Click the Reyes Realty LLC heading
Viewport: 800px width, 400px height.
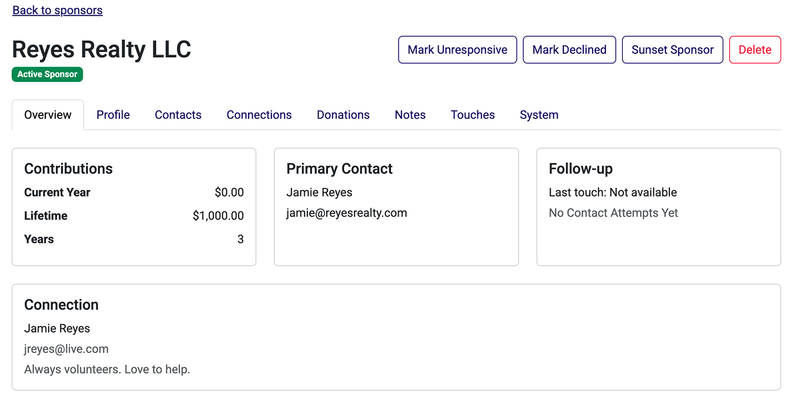[x=102, y=49]
